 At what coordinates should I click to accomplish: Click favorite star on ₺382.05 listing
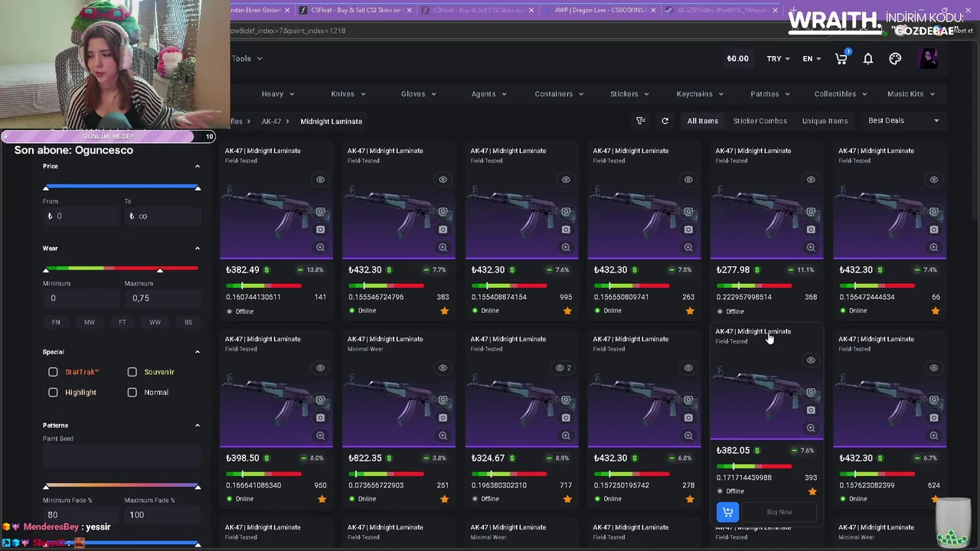pyautogui.click(x=812, y=491)
